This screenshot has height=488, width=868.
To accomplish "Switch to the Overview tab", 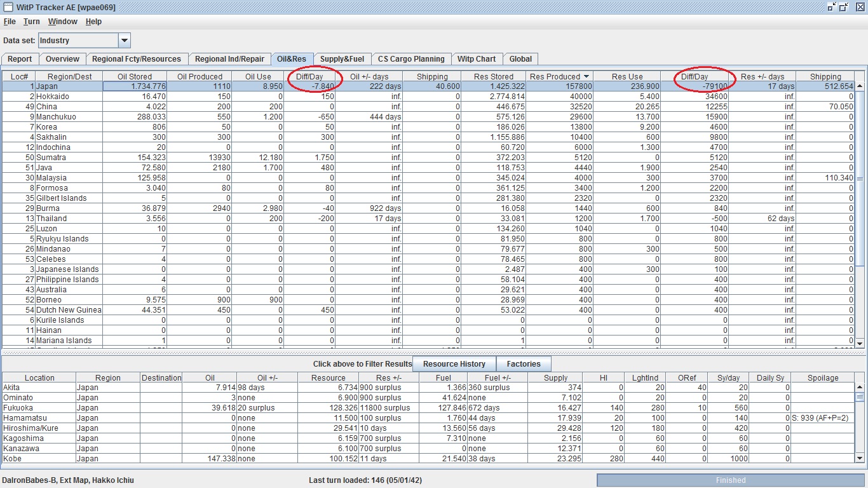I will (62, 59).
